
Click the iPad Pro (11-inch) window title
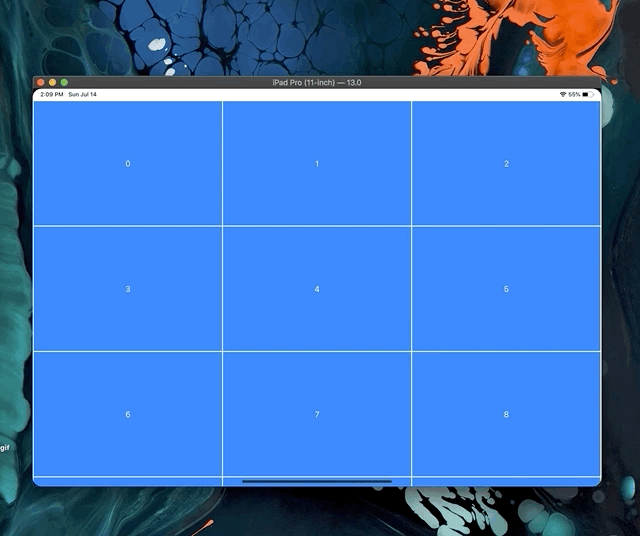click(x=317, y=82)
